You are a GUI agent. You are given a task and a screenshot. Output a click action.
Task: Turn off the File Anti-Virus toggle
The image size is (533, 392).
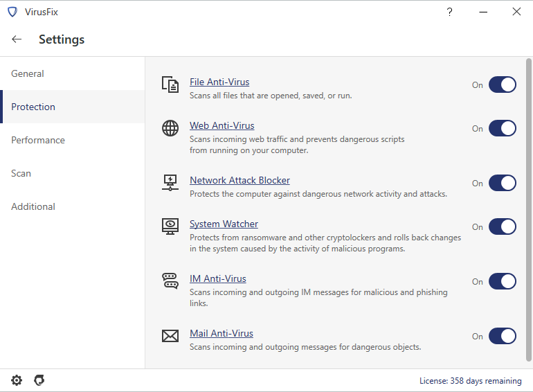[x=503, y=84]
